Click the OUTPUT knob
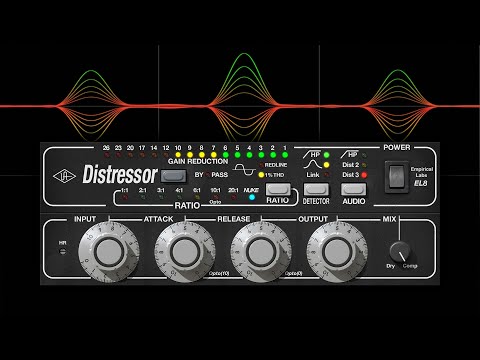Image resolution: width=480 pixels, height=360 pixels. tap(337, 252)
